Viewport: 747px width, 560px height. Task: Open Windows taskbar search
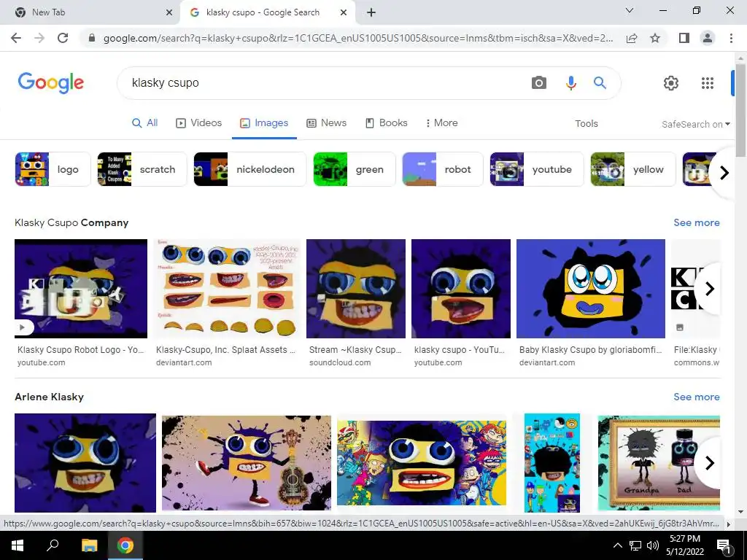(x=53, y=545)
